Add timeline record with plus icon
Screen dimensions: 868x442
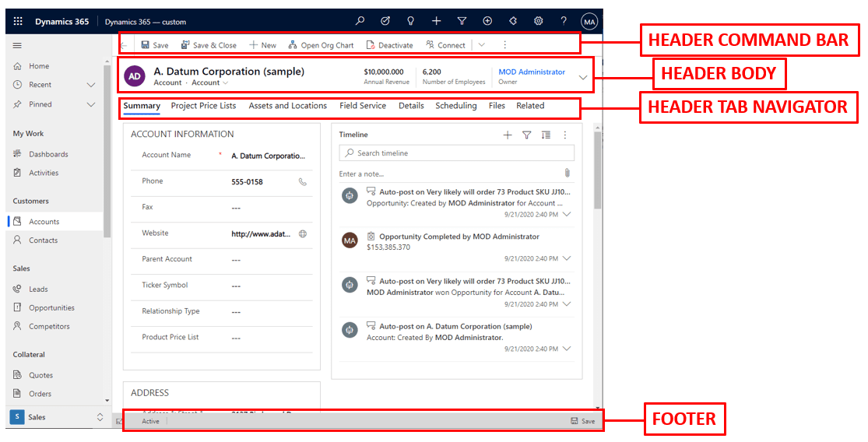click(508, 135)
